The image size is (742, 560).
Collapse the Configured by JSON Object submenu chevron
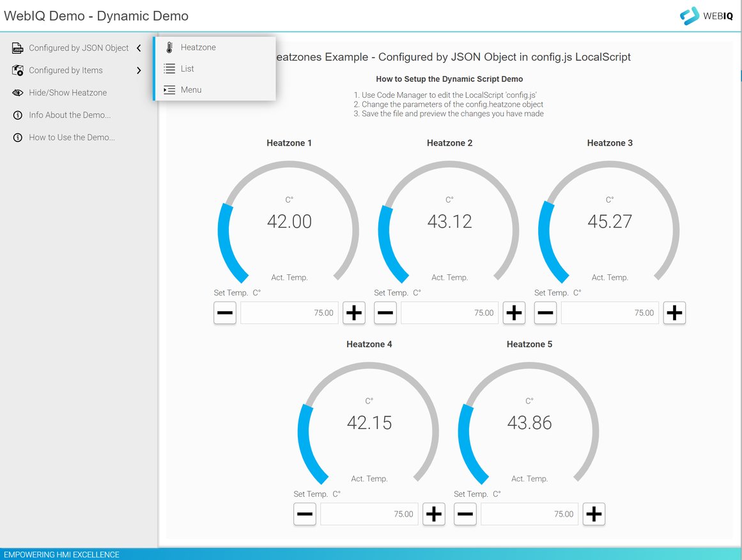139,47
